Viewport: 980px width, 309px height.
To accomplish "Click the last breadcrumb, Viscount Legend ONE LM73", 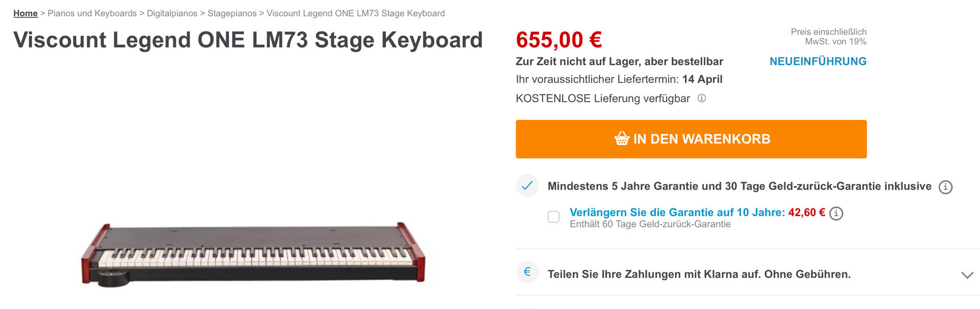I will (x=356, y=13).
